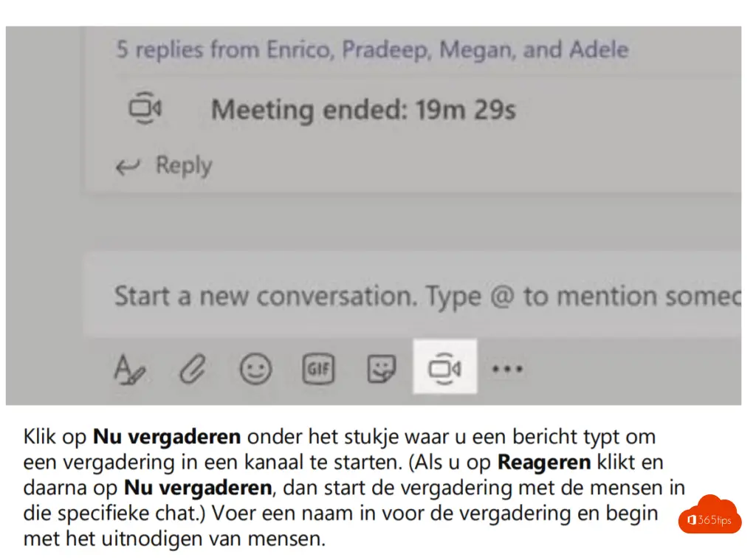
Task: Open more compose options ellipsis
Action: coord(507,368)
